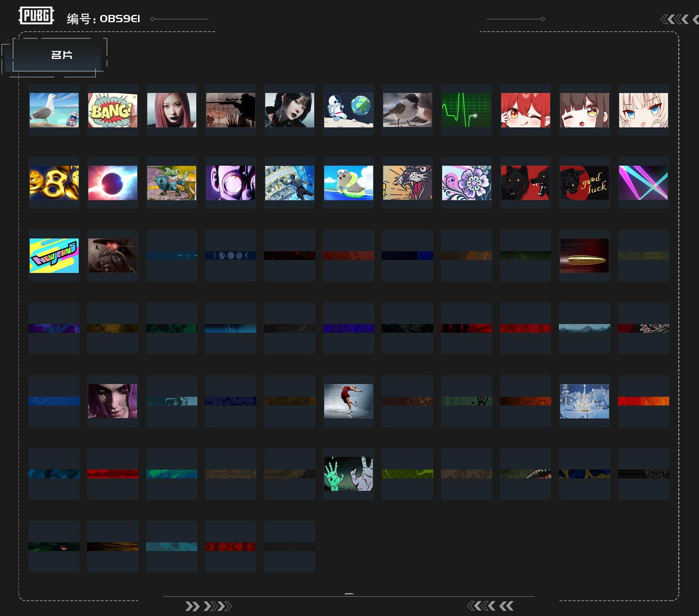Select the small gray bird namecard

[407, 110]
